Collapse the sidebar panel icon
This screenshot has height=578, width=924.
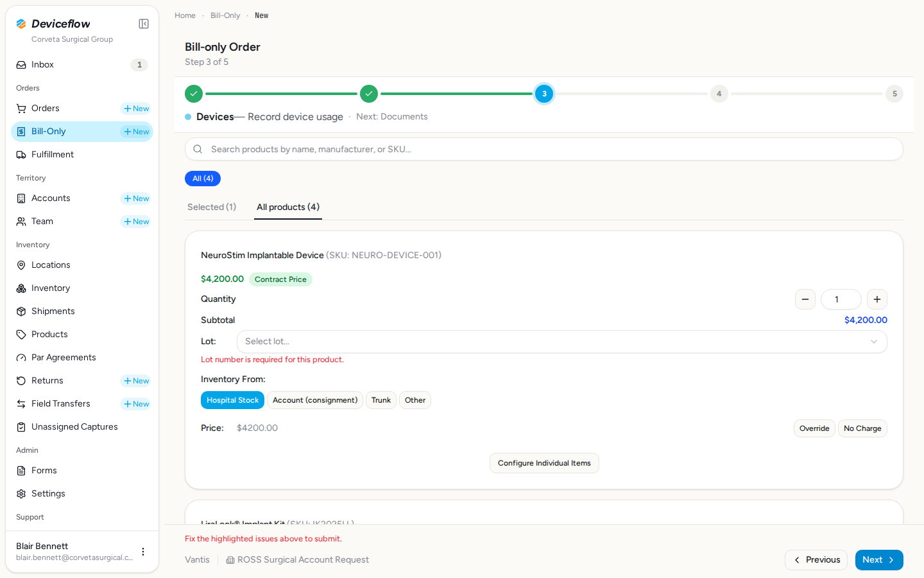[144, 24]
